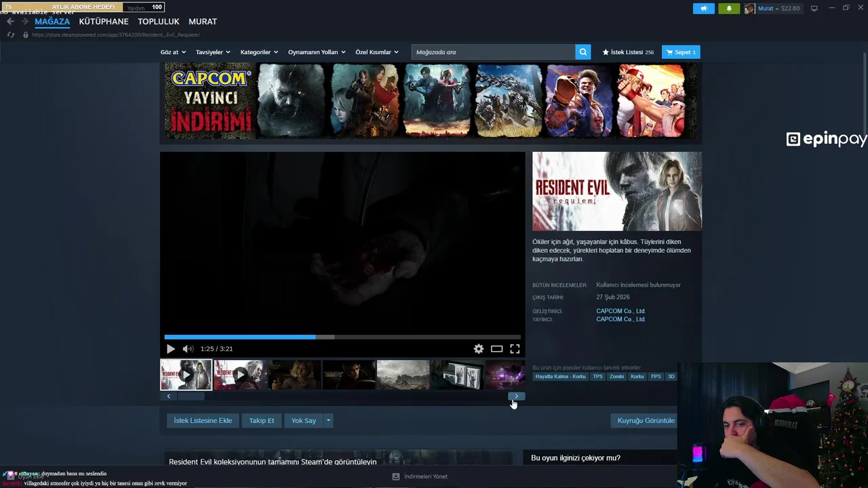
Task: Expand the Oynamanın Yolları menu
Action: pos(317,52)
